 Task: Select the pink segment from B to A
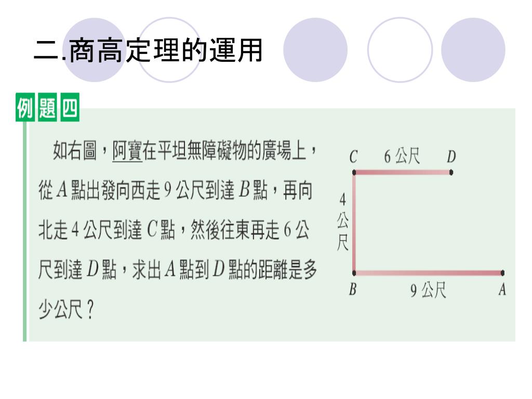428,273
